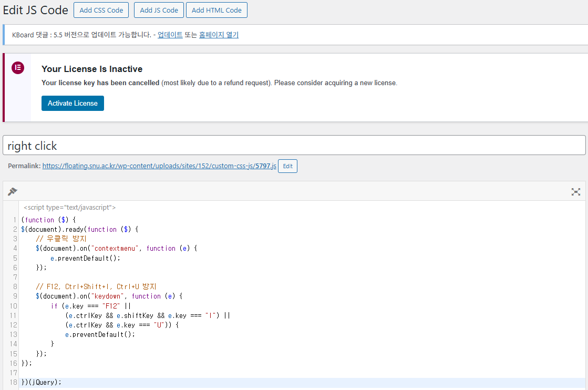Open the permalink URL to 5797.js
This screenshot has width=588, height=390.
[x=159, y=166]
